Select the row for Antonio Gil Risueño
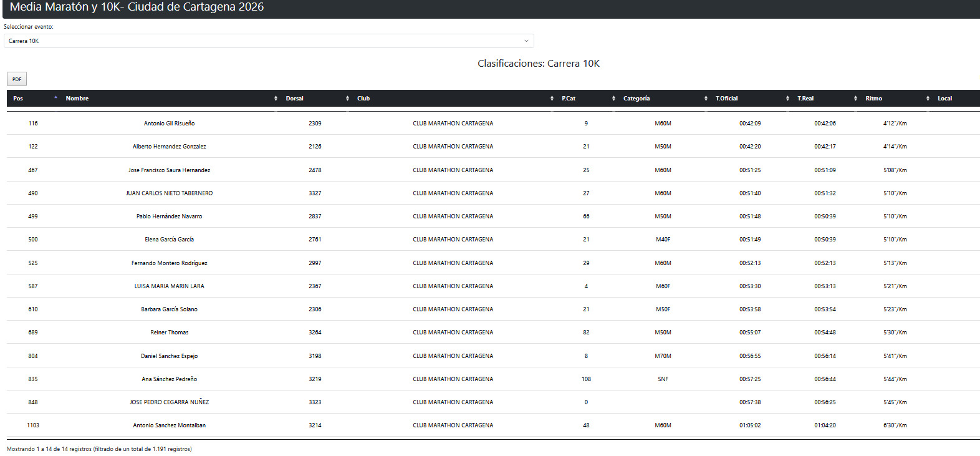 click(x=169, y=124)
